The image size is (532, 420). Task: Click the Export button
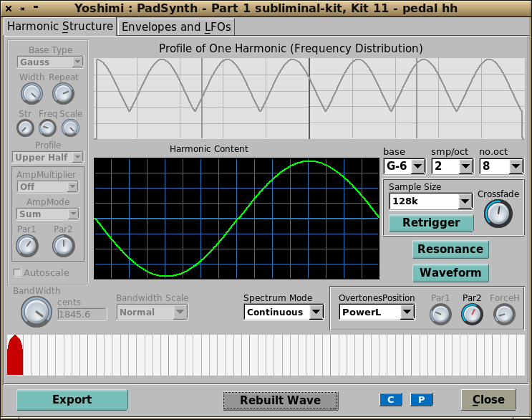(x=72, y=400)
